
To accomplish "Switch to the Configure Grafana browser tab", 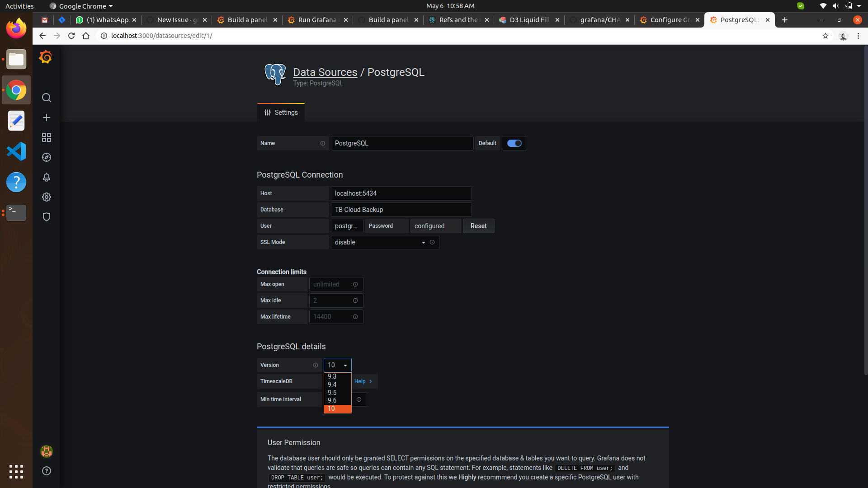I will tap(670, 20).
